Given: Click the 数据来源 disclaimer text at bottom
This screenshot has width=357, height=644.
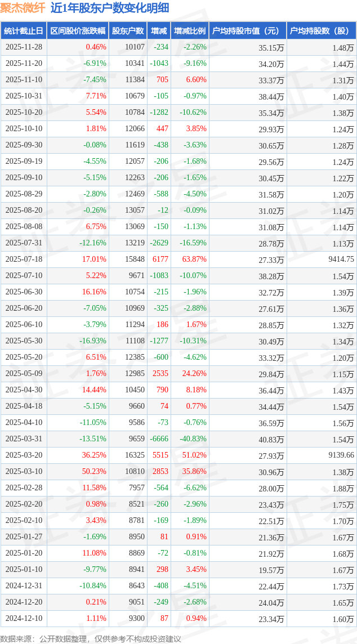Looking at the screenshot, I should [91, 638].
